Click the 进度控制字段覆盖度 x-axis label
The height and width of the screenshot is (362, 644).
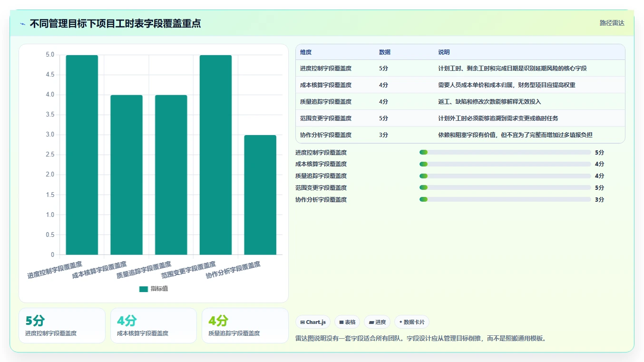[x=55, y=270]
